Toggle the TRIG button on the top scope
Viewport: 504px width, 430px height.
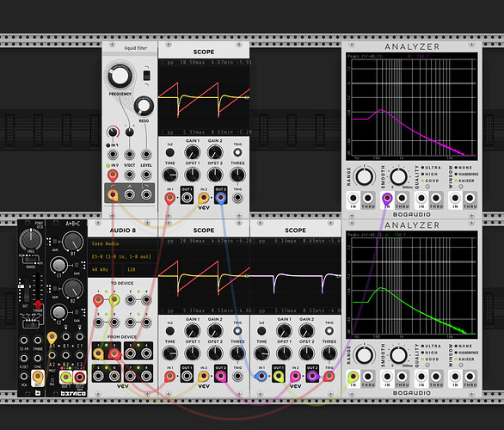pyautogui.click(x=237, y=152)
